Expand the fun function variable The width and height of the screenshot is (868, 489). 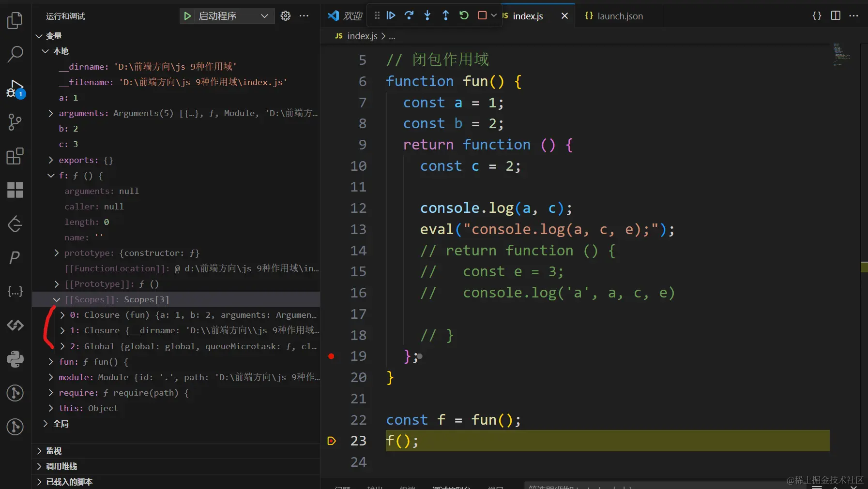pyautogui.click(x=51, y=362)
